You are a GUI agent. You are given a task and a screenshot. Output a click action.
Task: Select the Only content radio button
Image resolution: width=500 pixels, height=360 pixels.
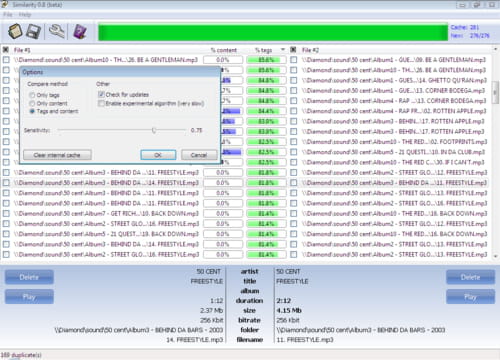click(32, 103)
